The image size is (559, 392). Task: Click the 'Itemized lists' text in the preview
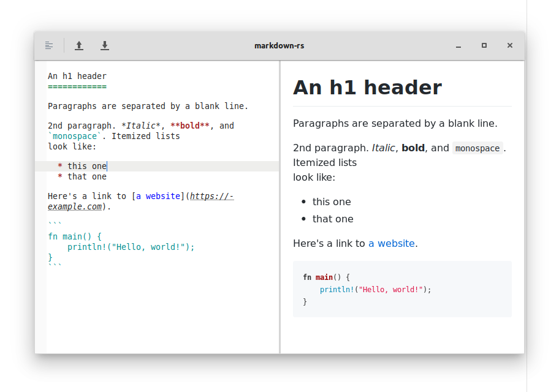pyautogui.click(x=325, y=162)
